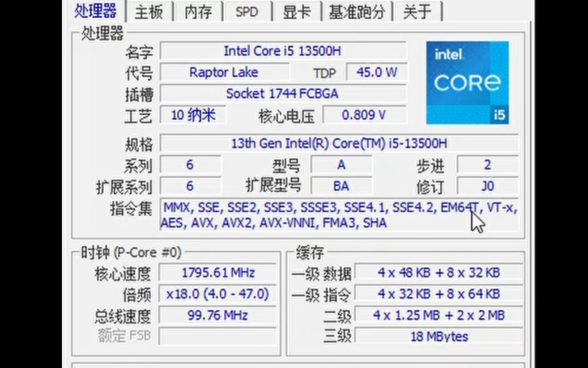Switch to the 关于 tab
Viewport: 588px width, 368px height.
pos(417,12)
